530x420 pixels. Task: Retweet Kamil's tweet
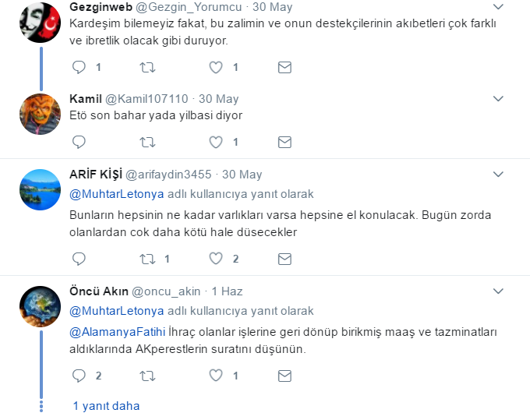point(147,142)
